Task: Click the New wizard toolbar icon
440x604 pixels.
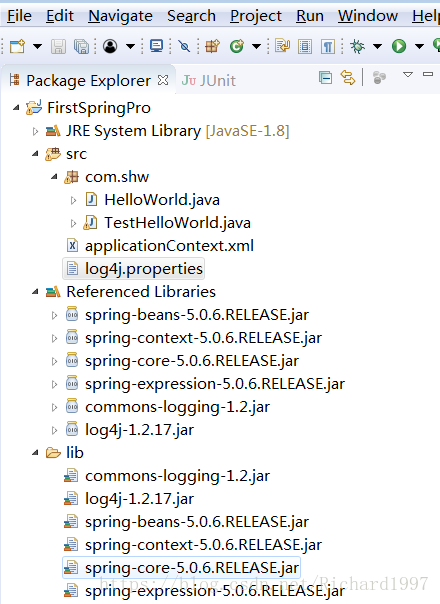Action: pyautogui.click(x=18, y=47)
